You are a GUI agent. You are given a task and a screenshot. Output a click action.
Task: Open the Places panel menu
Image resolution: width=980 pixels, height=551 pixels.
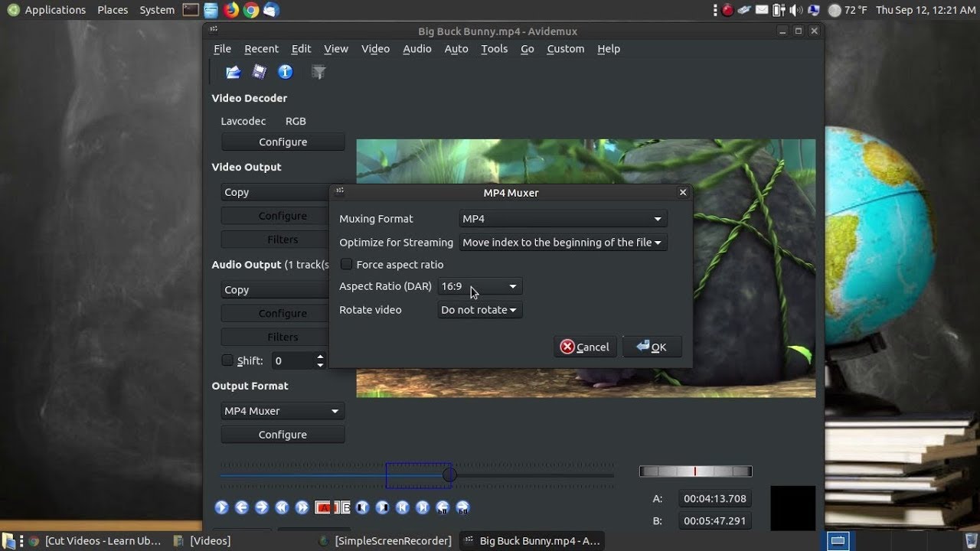113,10
